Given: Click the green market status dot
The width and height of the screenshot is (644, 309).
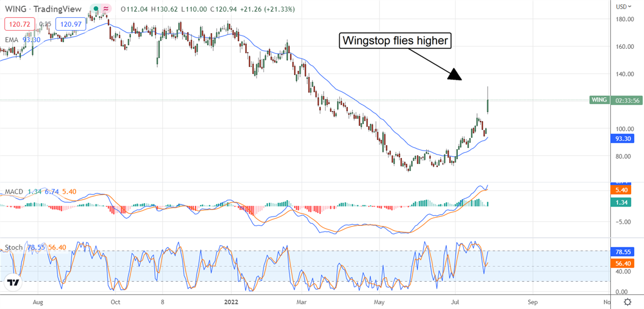Looking at the screenshot, I should (95, 9).
